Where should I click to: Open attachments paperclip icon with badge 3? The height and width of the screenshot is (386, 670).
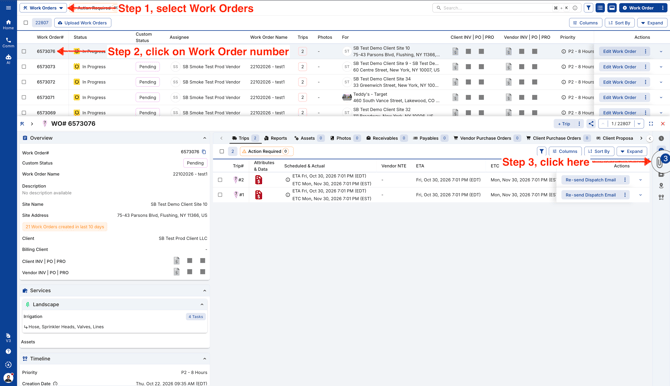(660, 163)
